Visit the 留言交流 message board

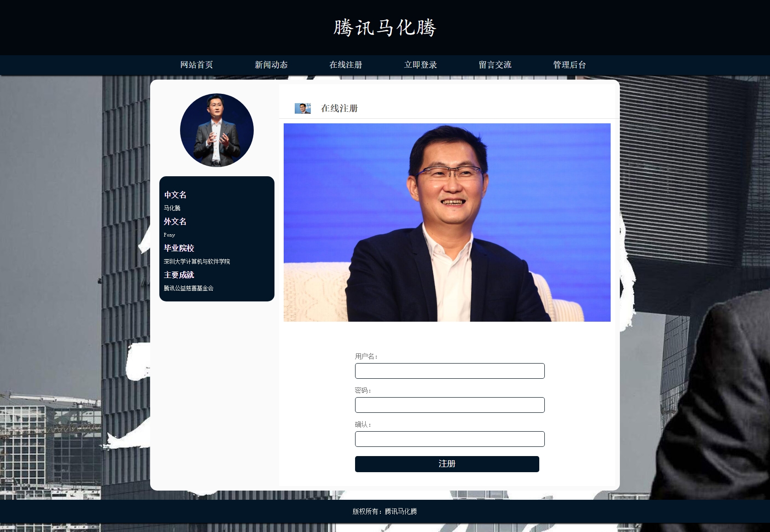tap(495, 65)
